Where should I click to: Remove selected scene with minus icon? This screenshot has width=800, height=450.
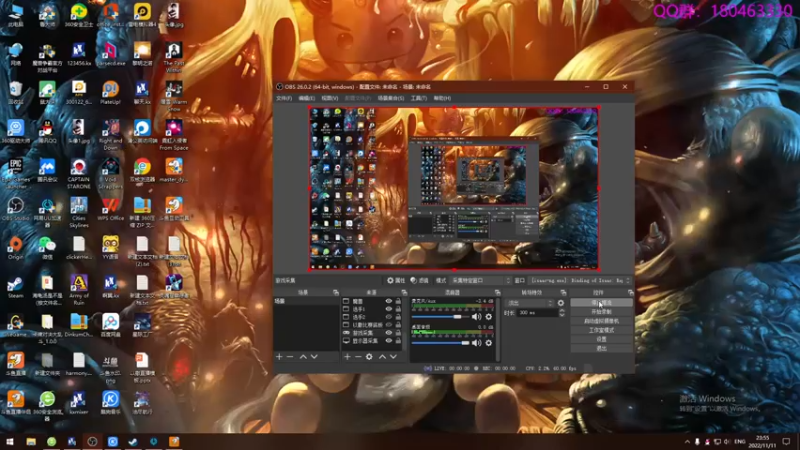pyautogui.click(x=290, y=357)
